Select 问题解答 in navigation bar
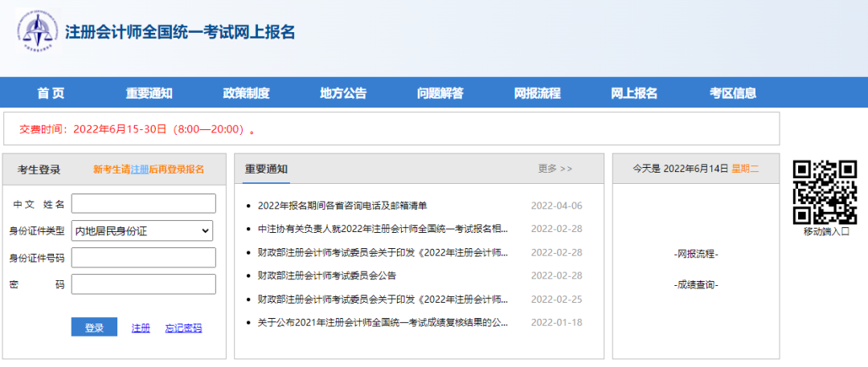Viewport: 868px width, 367px height. point(440,93)
